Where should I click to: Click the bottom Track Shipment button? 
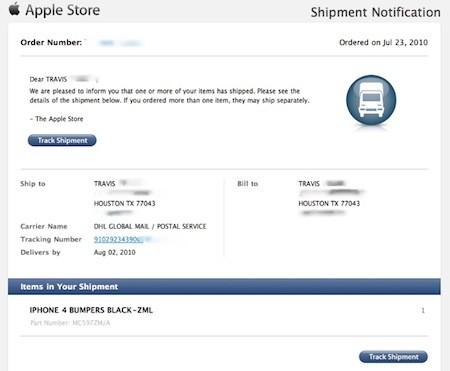click(393, 357)
